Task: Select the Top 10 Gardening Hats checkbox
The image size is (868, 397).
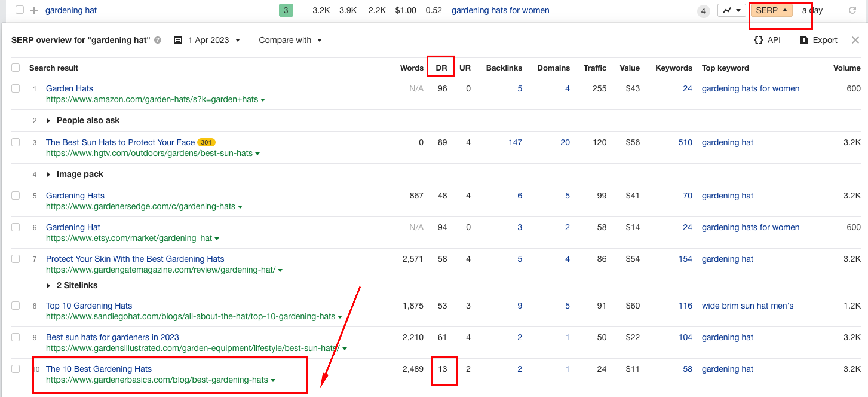Action: (16, 306)
